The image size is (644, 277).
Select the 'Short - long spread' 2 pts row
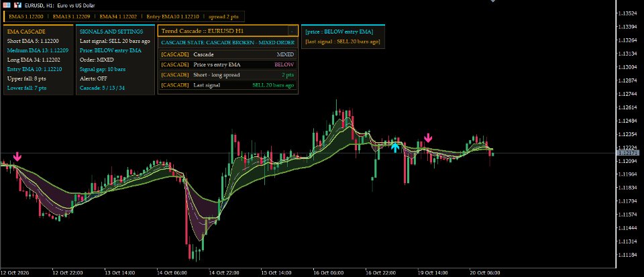pyautogui.click(x=227, y=74)
